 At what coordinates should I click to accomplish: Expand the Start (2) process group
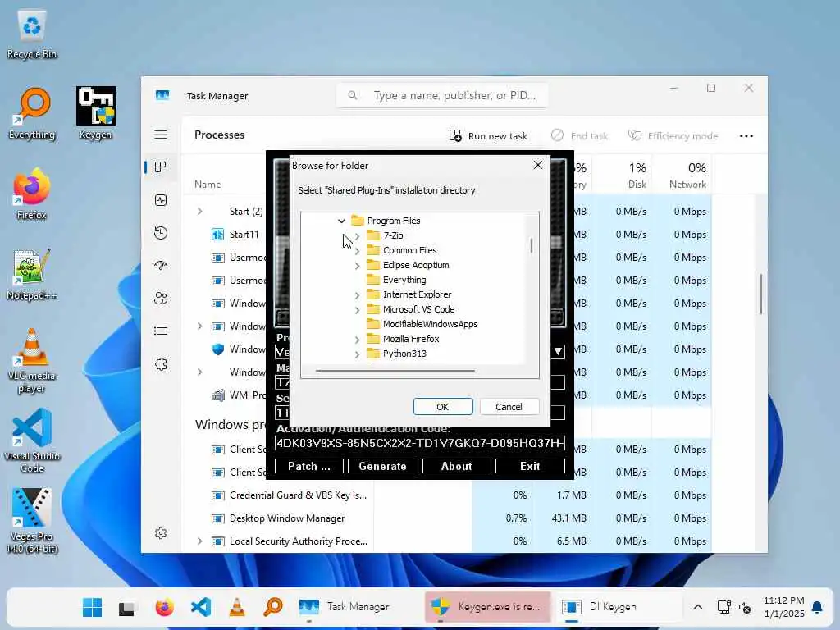200,211
